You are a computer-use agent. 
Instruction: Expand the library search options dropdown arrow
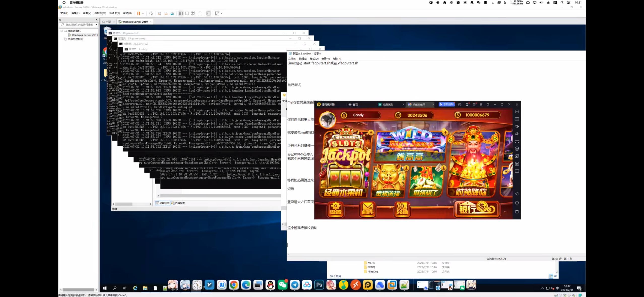coord(96,25)
